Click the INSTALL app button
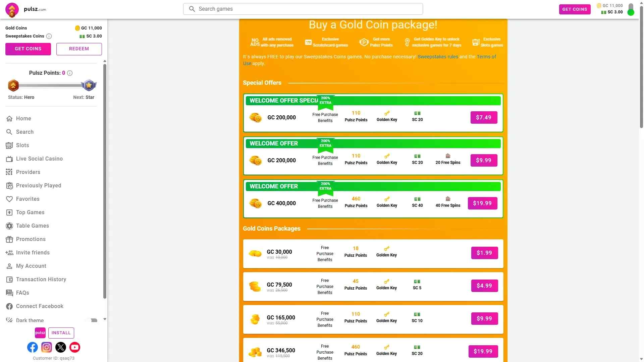The height and width of the screenshot is (362, 644). [61, 333]
